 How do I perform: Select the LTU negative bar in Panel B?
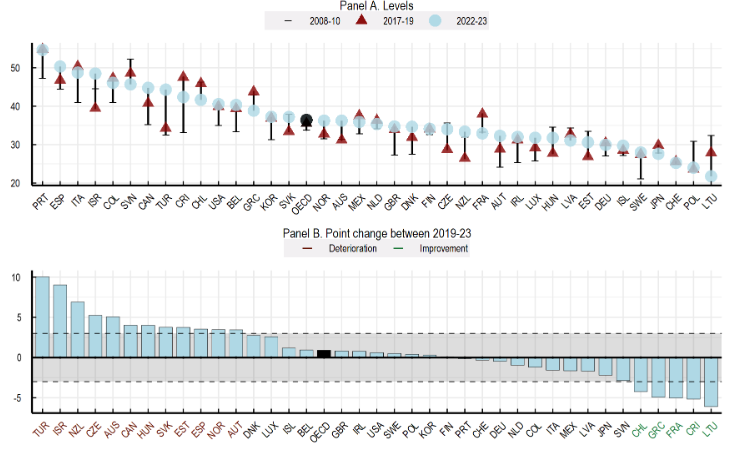[711, 382]
